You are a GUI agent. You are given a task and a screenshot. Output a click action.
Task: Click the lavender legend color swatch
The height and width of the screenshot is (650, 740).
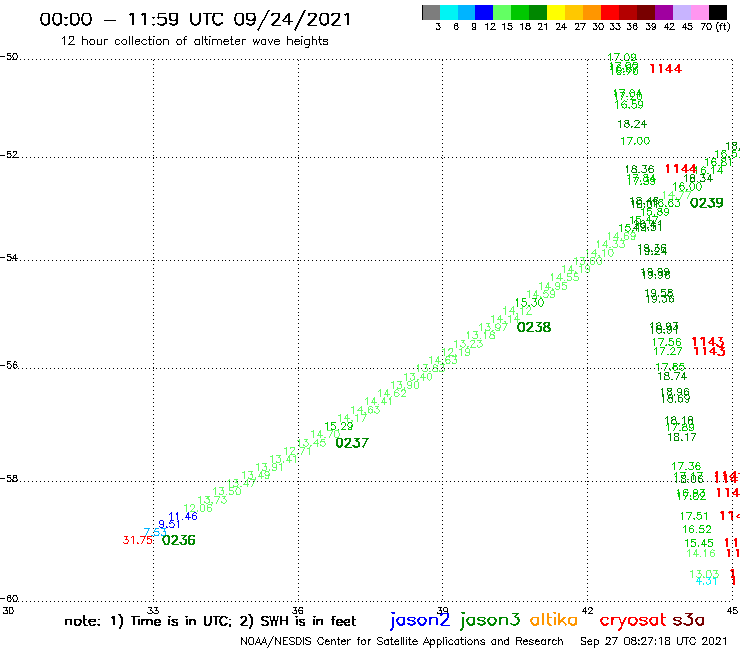(682, 12)
